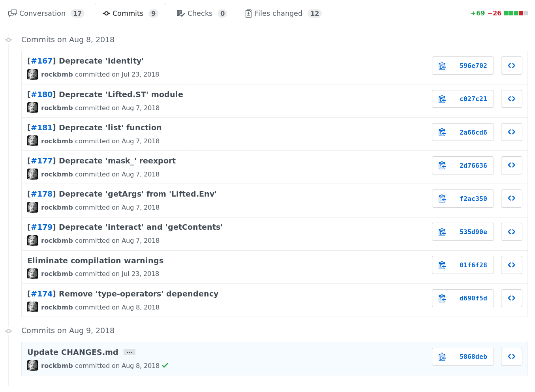Open commit hash 596e702

[473, 66]
